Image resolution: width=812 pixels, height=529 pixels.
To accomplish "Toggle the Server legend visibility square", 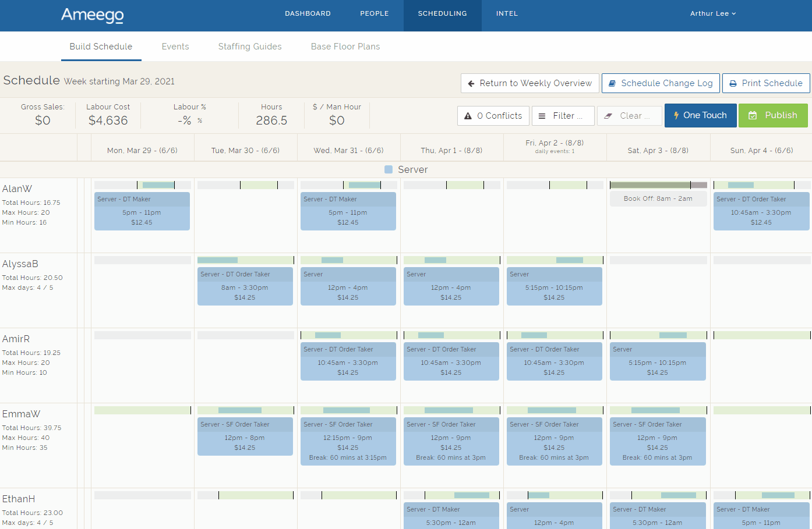I will point(388,169).
